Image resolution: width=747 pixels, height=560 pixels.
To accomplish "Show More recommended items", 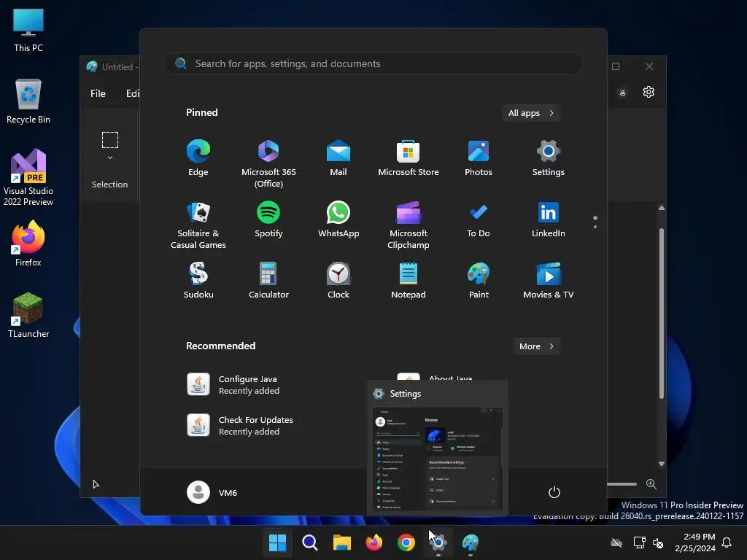I will pyautogui.click(x=536, y=346).
